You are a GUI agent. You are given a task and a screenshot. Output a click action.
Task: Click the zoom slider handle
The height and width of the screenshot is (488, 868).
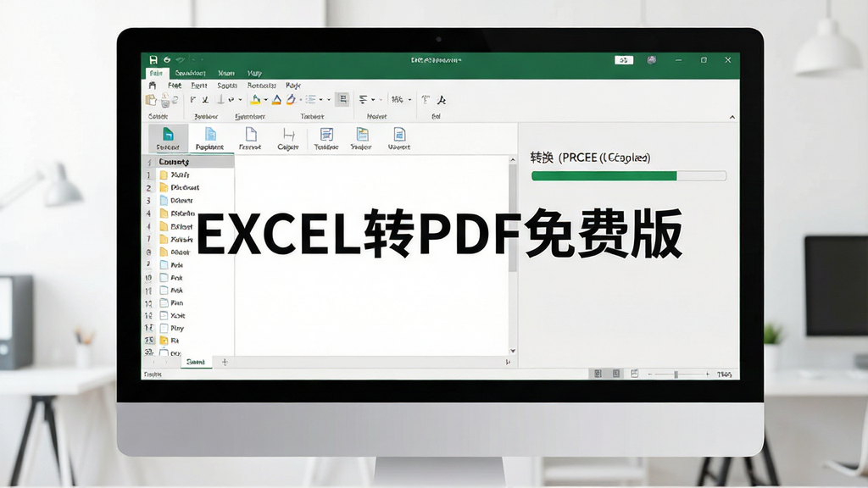click(x=676, y=374)
